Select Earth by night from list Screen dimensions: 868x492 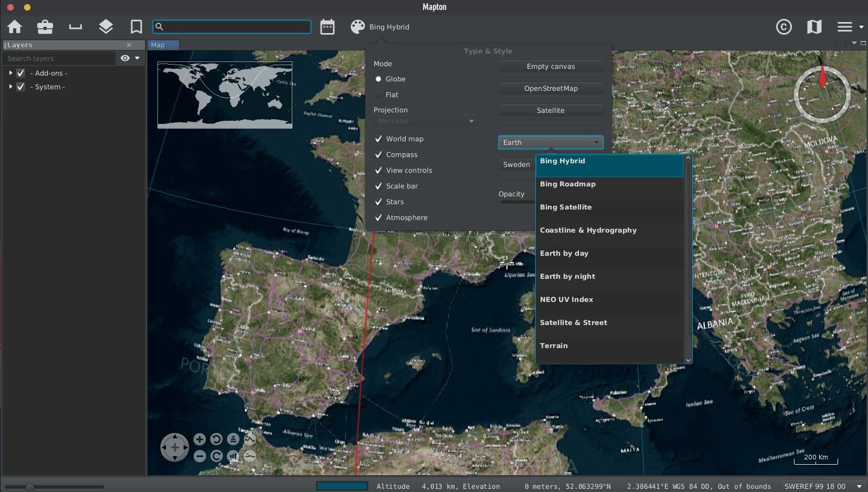point(567,277)
